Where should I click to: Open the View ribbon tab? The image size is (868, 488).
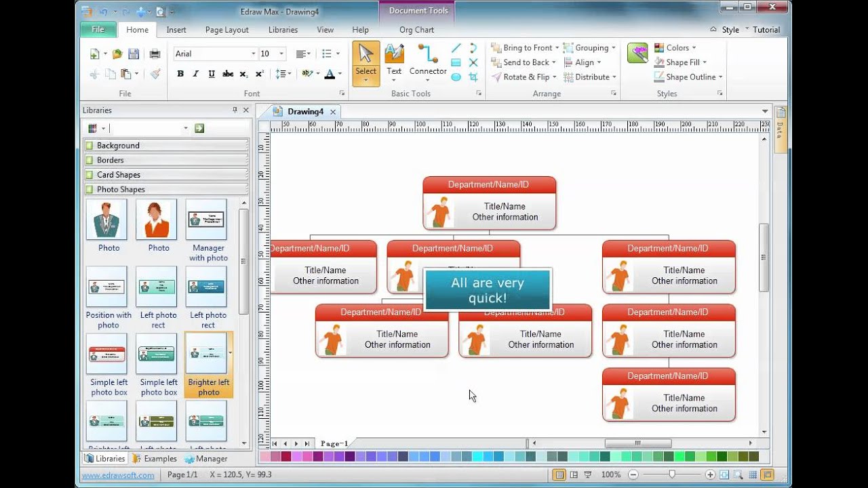point(325,30)
